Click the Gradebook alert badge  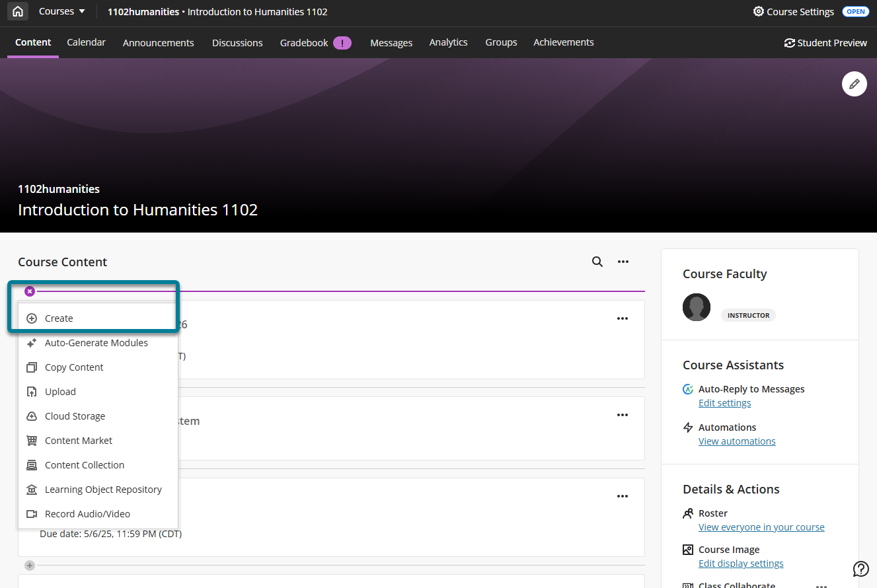[x=342, y=42]
